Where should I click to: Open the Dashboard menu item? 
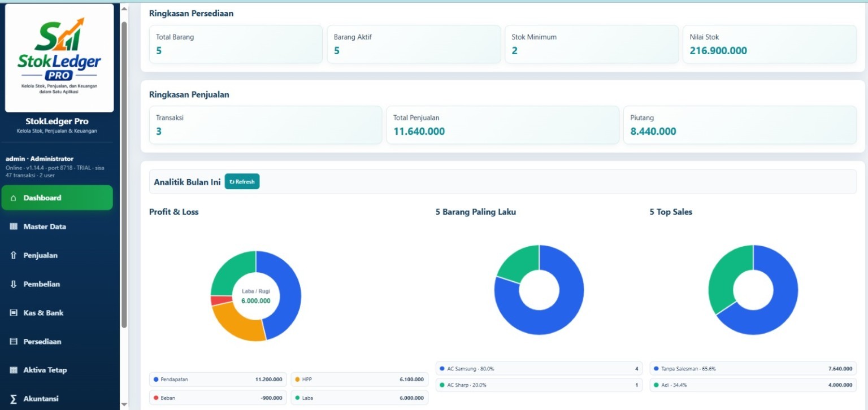point(57,198)
